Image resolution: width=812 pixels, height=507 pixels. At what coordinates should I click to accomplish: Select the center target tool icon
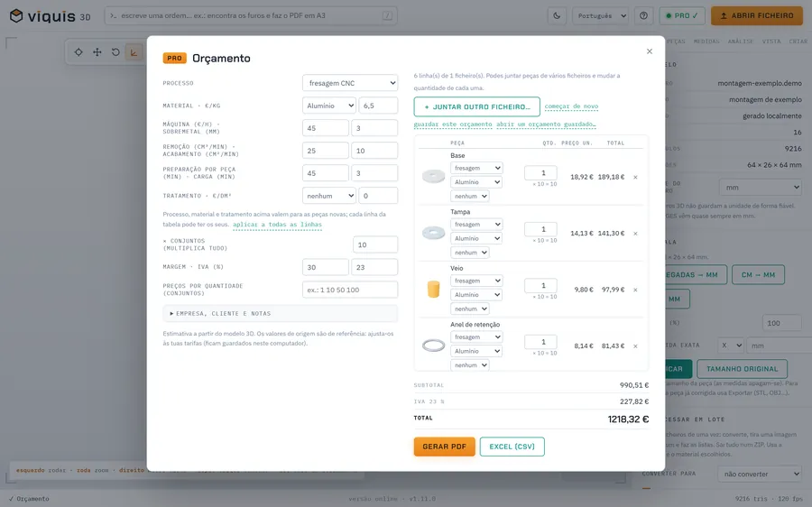[x=78, y=51]
